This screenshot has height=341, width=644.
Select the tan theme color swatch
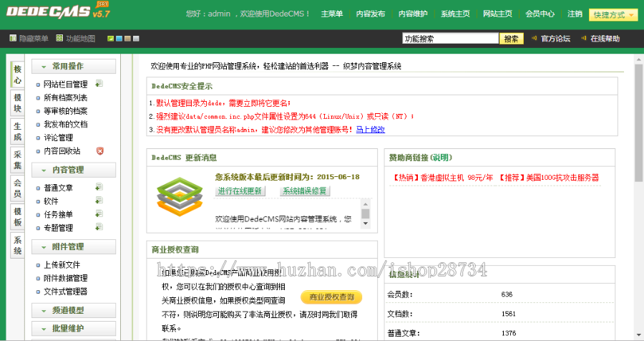[128, 39]
